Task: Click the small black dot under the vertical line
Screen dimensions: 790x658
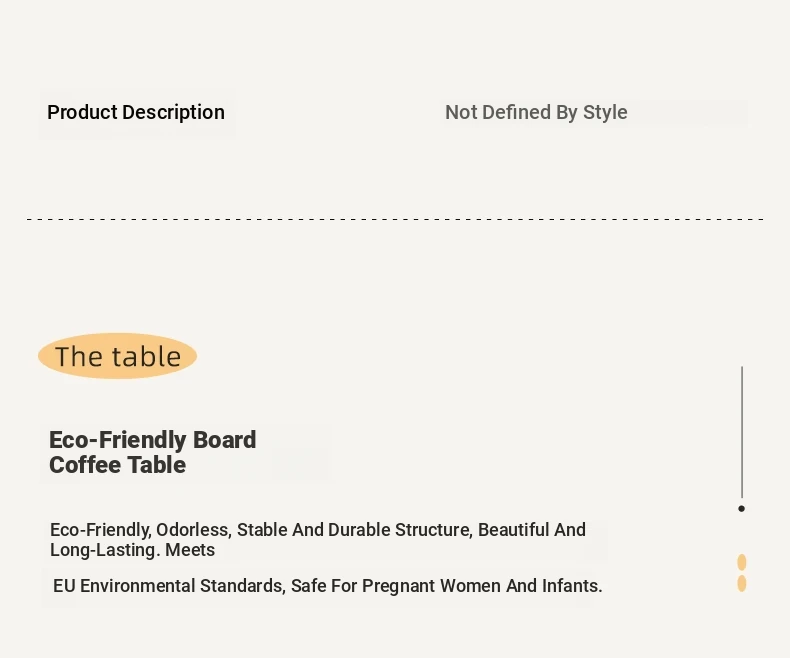Action: (x=741, y=508)
